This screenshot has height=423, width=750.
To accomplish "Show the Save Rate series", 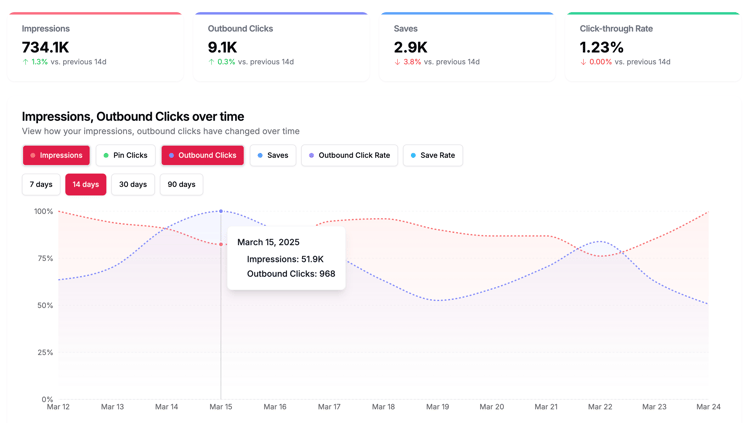I will point(432,156).
